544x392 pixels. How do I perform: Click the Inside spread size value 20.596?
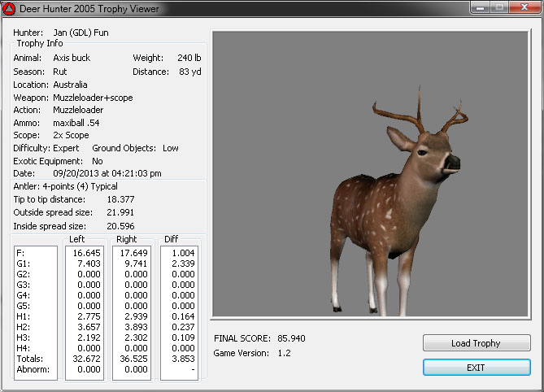[120, 225]
